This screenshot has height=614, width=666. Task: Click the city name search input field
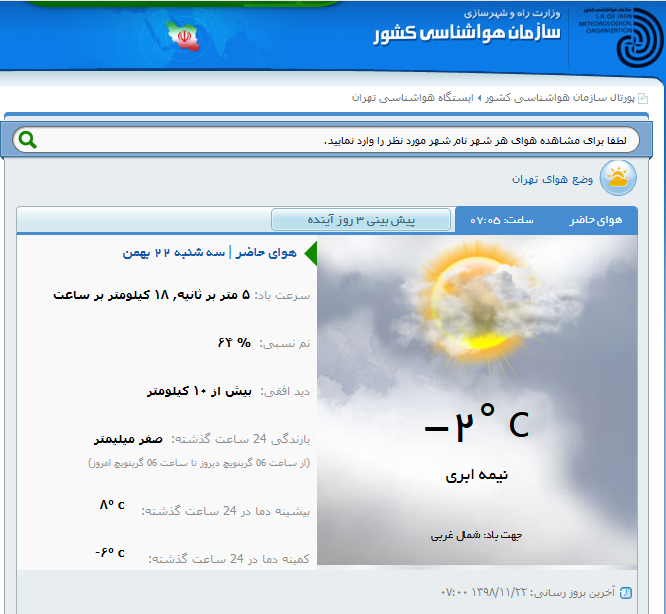click(326, 140)
